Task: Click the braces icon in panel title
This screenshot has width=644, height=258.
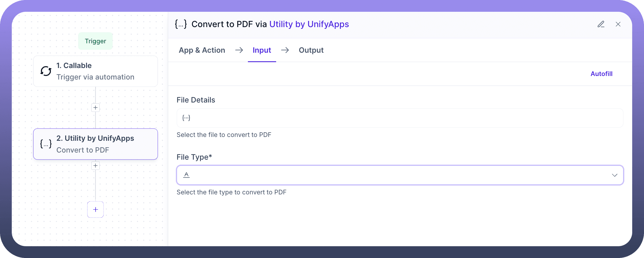Action: (x=181, y=24)
